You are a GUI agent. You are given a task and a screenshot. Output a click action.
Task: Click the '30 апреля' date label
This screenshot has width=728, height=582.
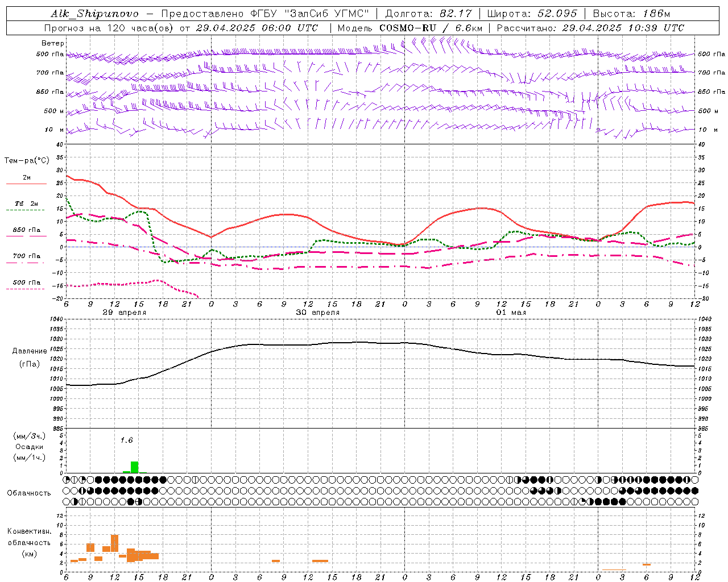pyautogui.click(x=317, y=313)
